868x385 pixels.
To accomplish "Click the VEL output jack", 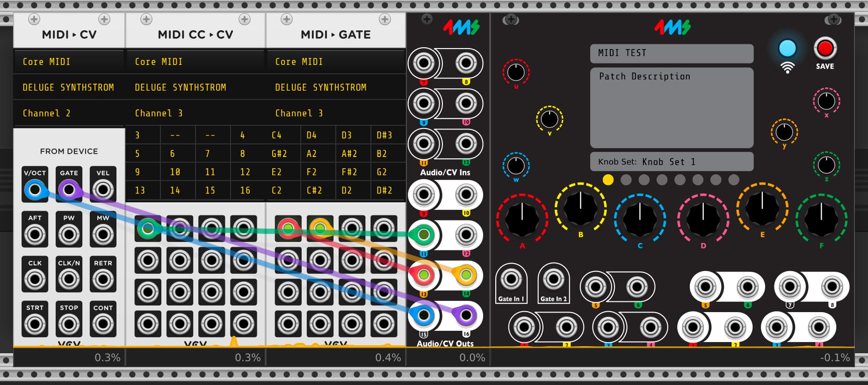I will 103,190.
